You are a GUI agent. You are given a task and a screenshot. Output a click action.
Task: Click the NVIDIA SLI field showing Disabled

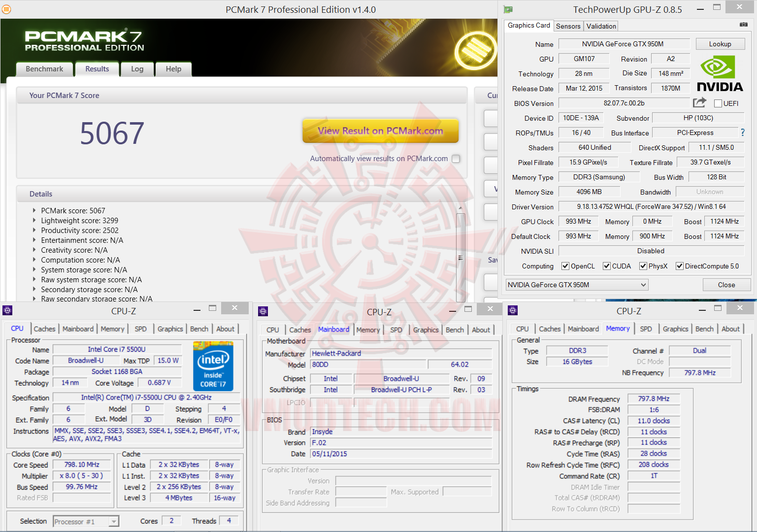[x=651, y=251]
